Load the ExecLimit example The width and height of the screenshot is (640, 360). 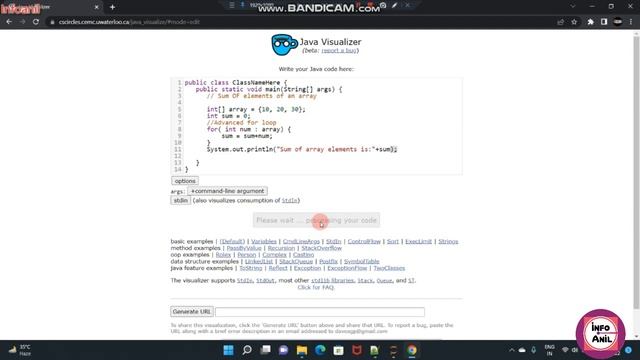pos(418,242)
